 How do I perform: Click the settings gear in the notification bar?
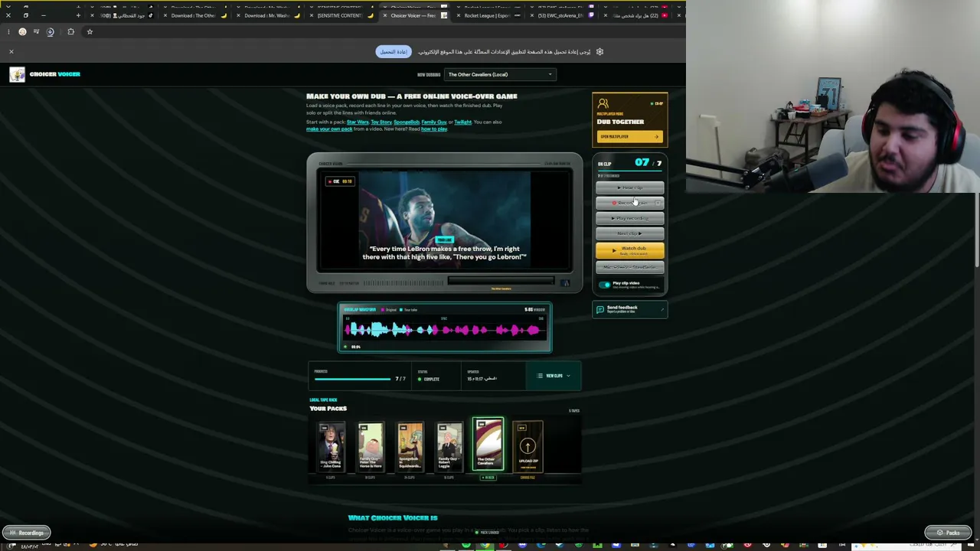point(599,51)
